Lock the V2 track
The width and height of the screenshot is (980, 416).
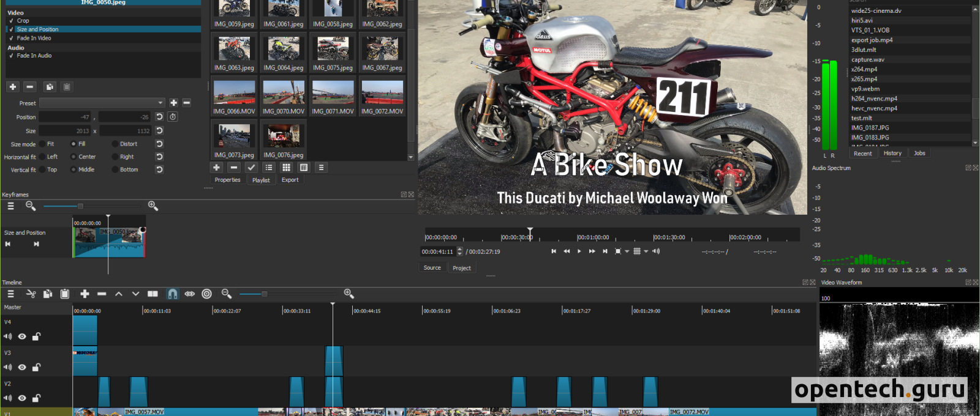tap(36, 398)
